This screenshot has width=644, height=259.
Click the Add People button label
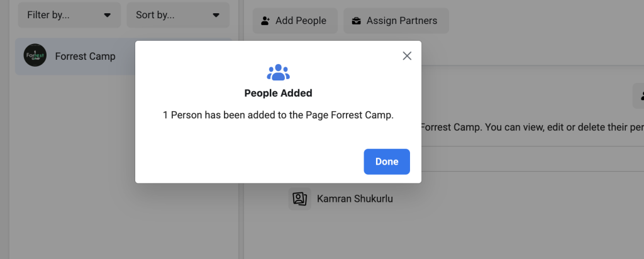(301, 21)
